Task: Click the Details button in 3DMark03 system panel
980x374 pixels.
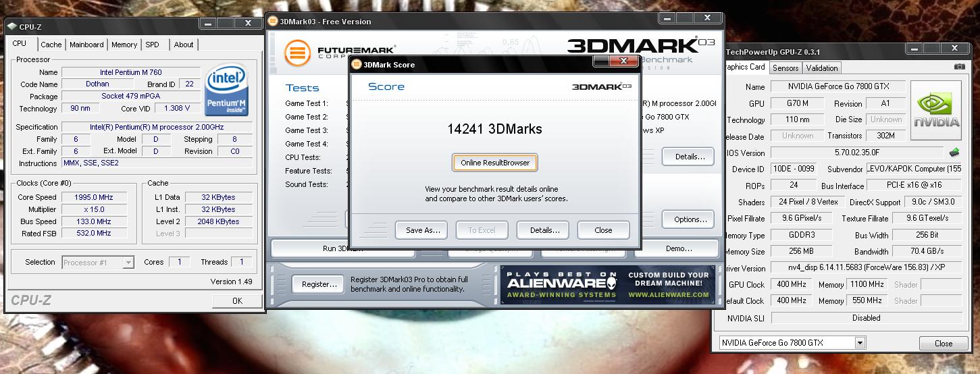Action: pos(690,157)
